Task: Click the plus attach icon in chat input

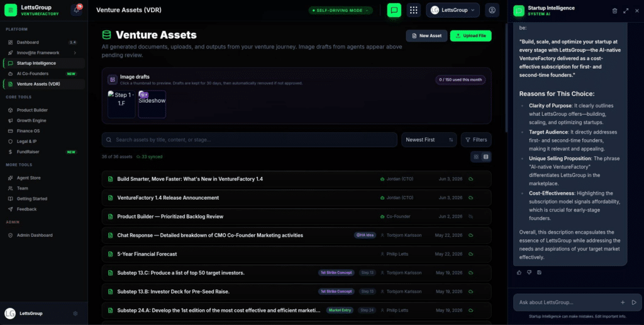Action: pyautogui.click(x=623, y=302)
